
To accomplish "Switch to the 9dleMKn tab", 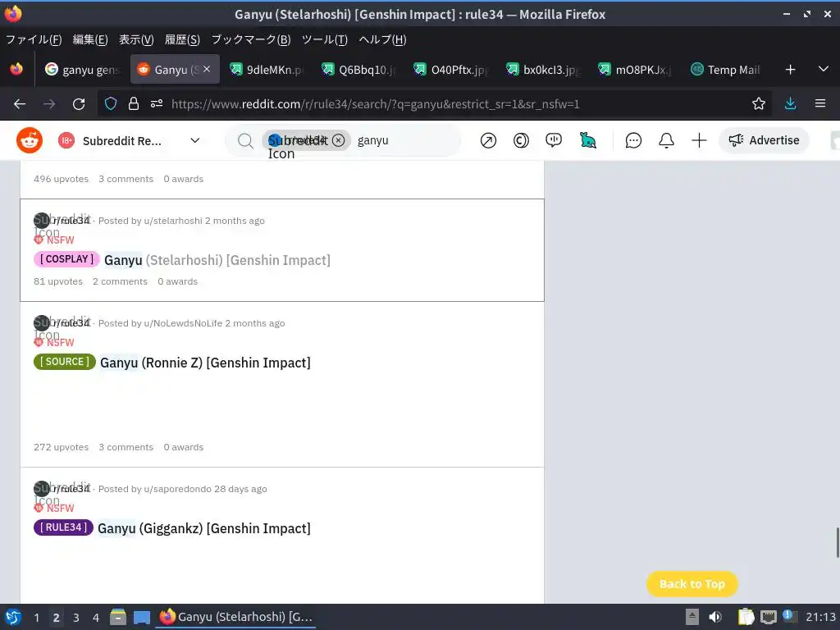I will click(x=267, y=70).
